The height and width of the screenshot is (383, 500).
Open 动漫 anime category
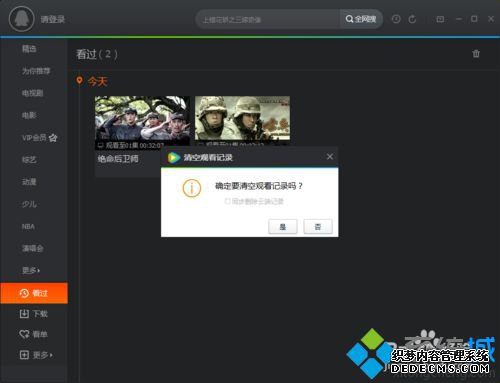29,182
